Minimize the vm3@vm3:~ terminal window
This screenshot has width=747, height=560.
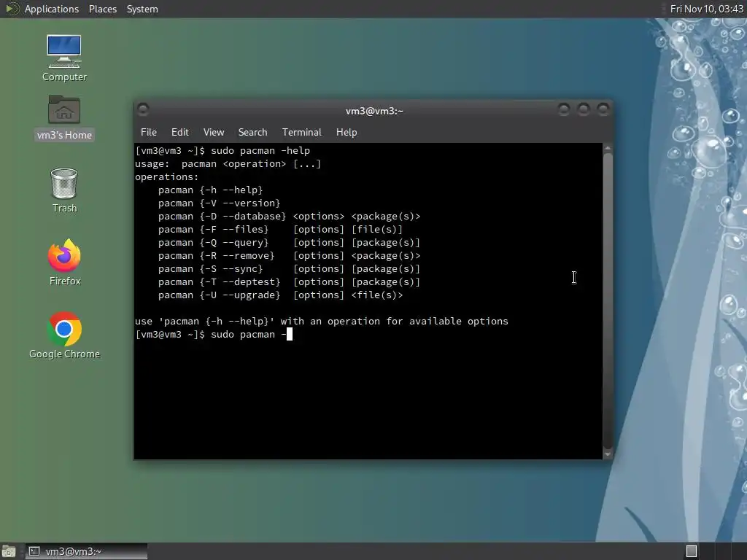point(564,110)
